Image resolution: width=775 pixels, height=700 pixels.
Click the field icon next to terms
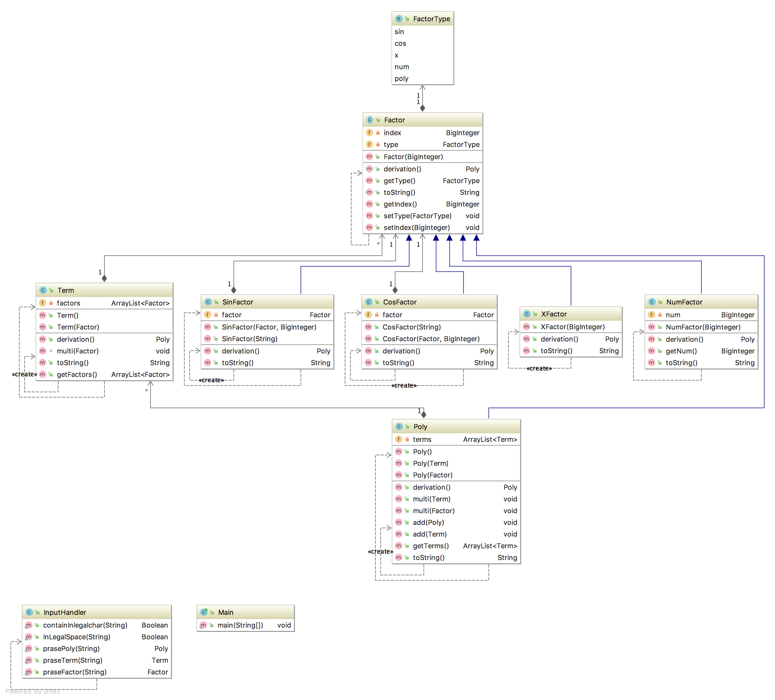tap(399, 439)
